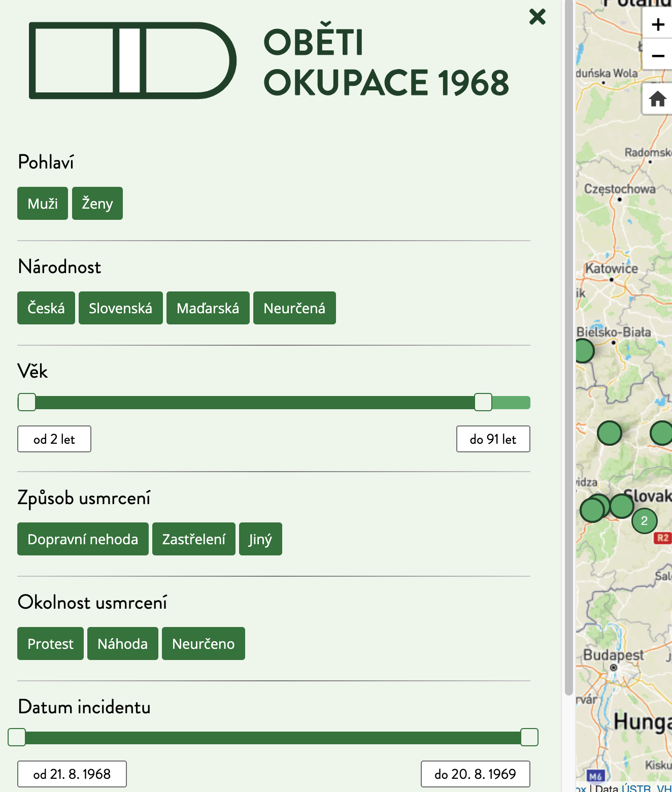Toggle the Ženy gender filter
This screenshot has width=672, height=792.
[x=97, y=204]
